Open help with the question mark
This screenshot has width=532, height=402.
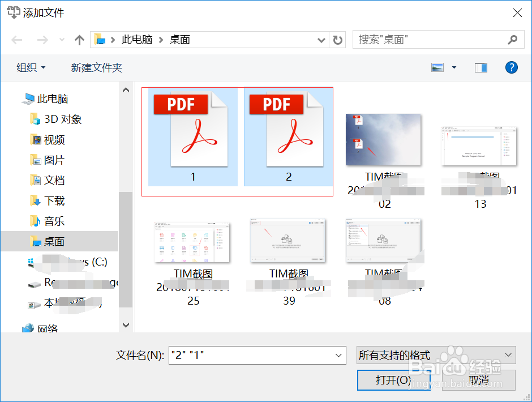(x=511, y=67)
